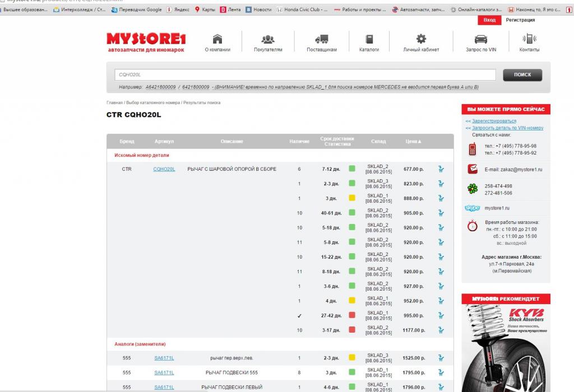Screen dimensions: 574x392
Task: Click the red phone icon beside telephone numbers
Action: coord(472,149)
